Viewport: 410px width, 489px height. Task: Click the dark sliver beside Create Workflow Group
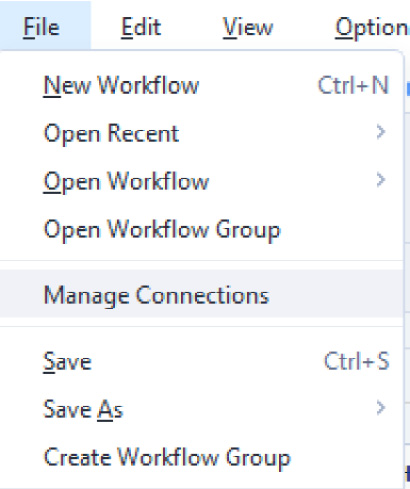tap(408, 473)
